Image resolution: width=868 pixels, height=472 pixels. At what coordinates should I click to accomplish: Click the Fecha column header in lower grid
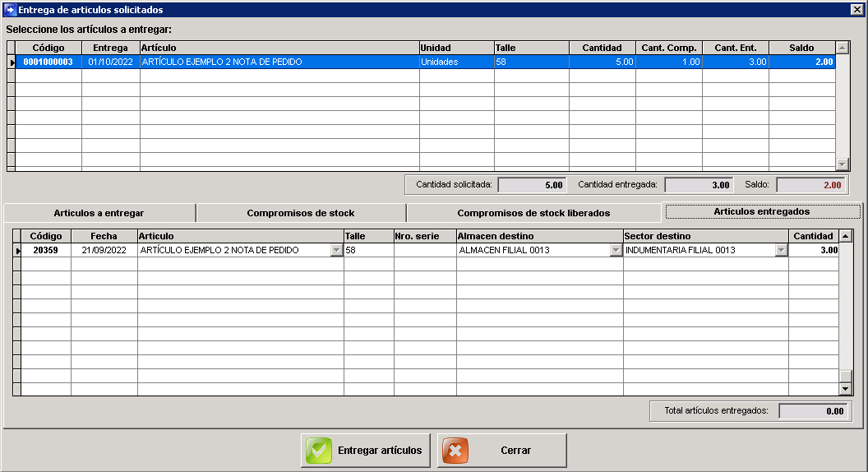(x=104, y=236)
